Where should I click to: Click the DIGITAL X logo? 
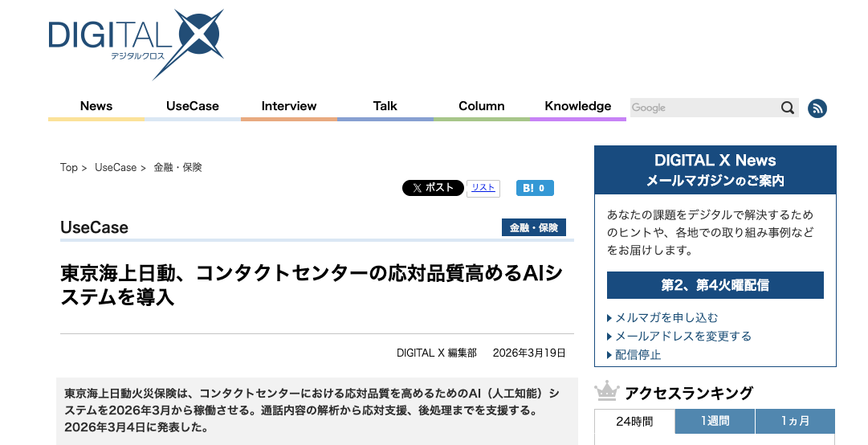[x=136, y=42]
